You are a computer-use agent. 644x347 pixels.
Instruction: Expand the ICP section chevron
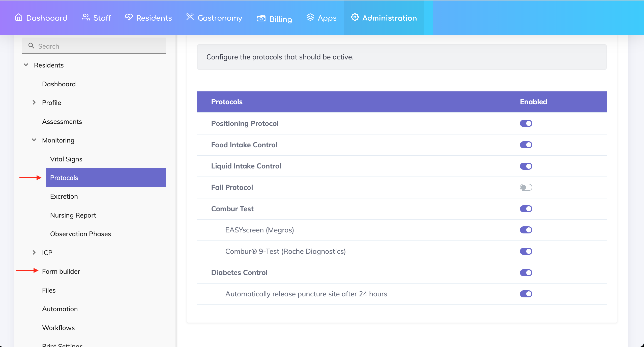click(x=34, y=253)
